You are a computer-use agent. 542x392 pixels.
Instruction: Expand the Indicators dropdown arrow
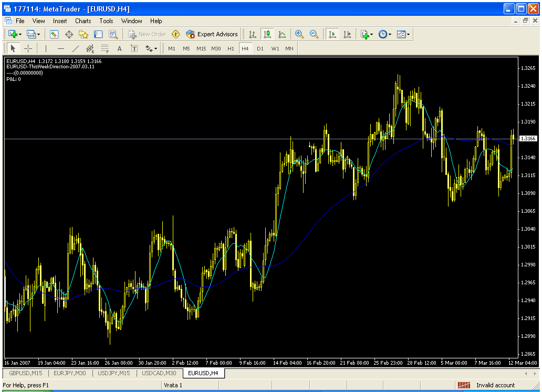click(x=372, y=34)
